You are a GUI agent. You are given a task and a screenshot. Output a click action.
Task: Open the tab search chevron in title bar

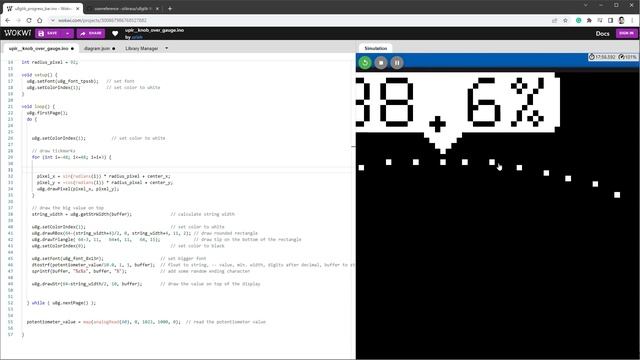(586, 5)
